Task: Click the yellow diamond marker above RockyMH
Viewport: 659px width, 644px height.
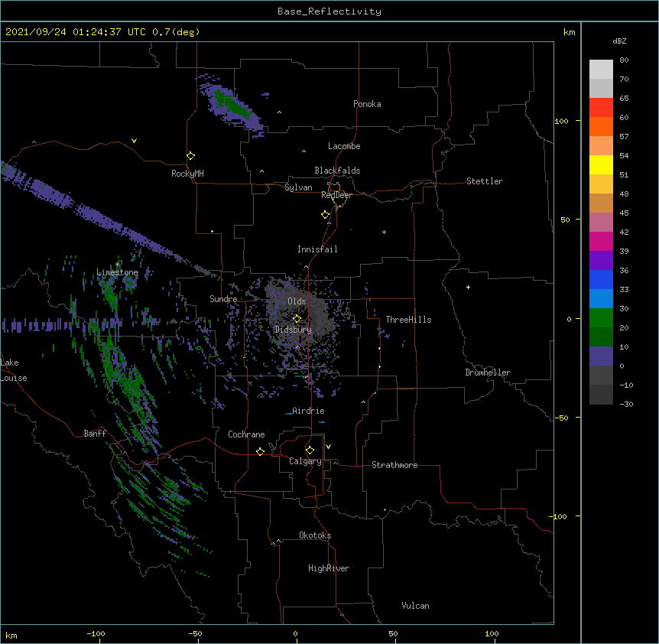Action: (x=191, y=156)
